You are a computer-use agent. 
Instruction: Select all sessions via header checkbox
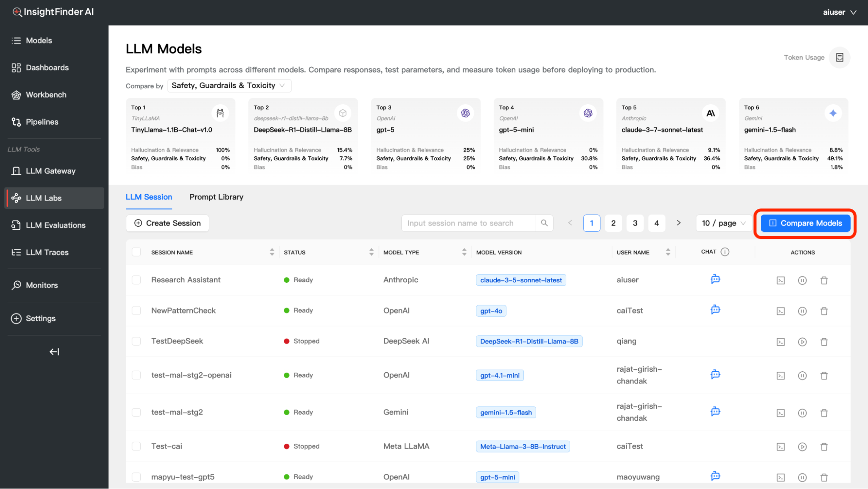(136, 252)
